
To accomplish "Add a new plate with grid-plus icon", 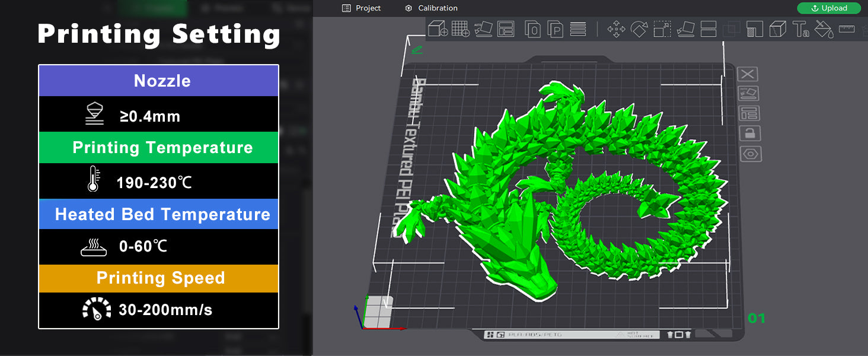I will point(461,28).
